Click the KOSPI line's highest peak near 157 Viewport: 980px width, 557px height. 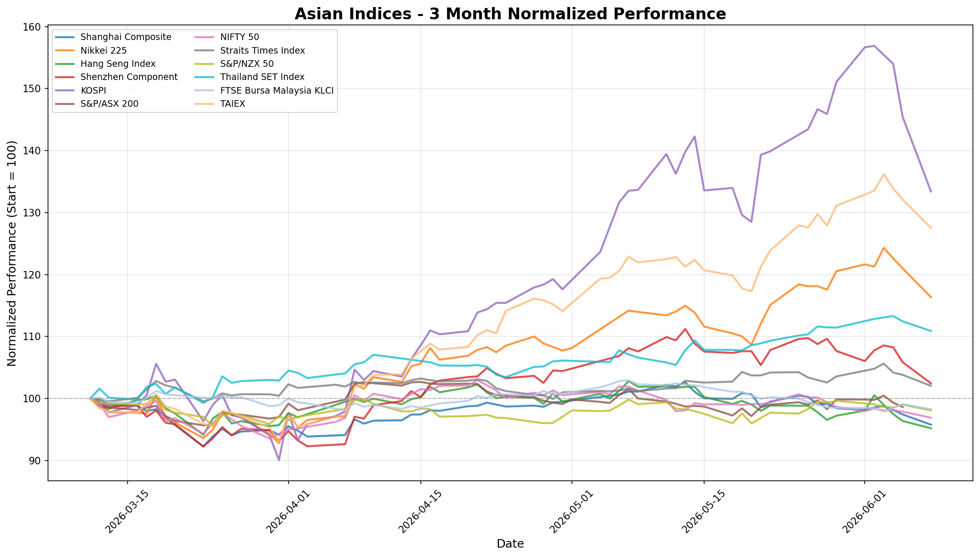[874, 46]
